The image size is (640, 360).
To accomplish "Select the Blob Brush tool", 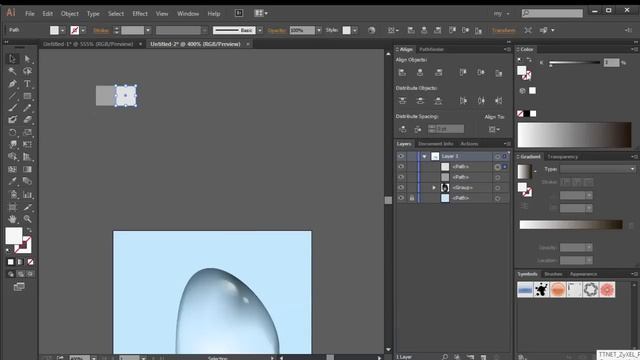I will tap(12, 120).
